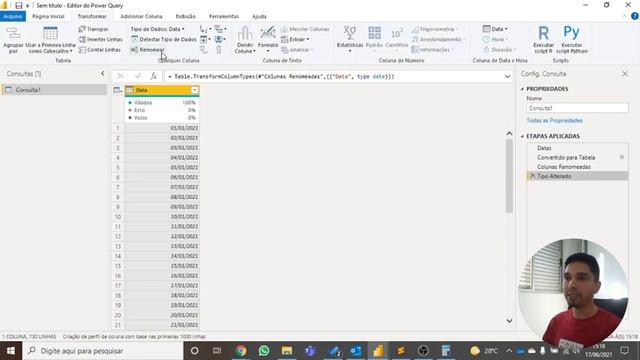Viewport: 640px width, 360px height.
Task: Open Google Chrome from the taskbar
Action: pyautogui.click(x=241, y=351)
